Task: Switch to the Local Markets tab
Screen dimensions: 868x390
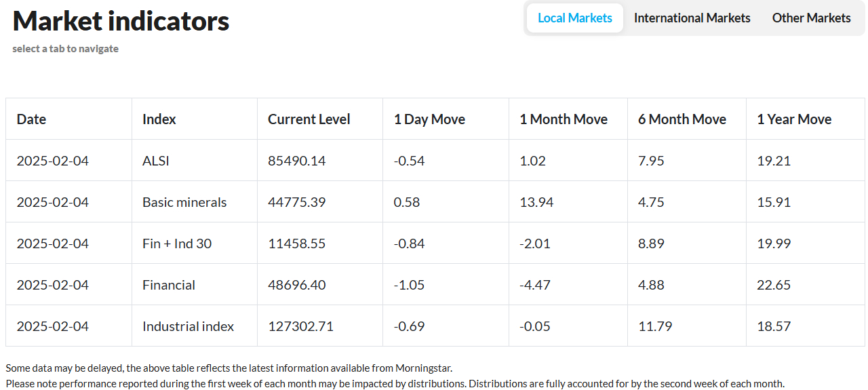Action: pyautogui.click(x=575, y=18)
